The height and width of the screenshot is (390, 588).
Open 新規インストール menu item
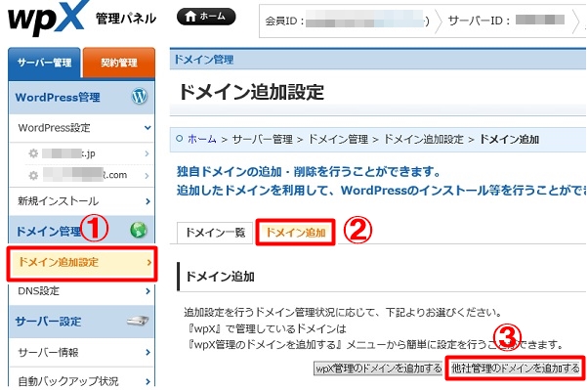click(81, 201)
